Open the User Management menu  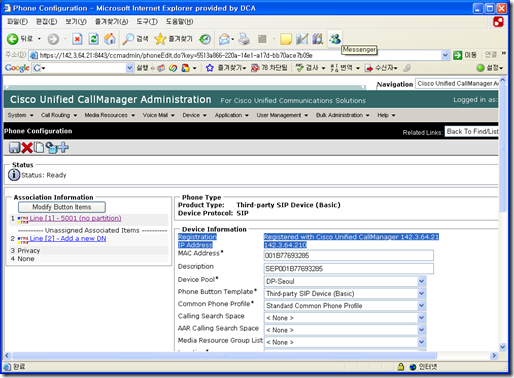282,115
